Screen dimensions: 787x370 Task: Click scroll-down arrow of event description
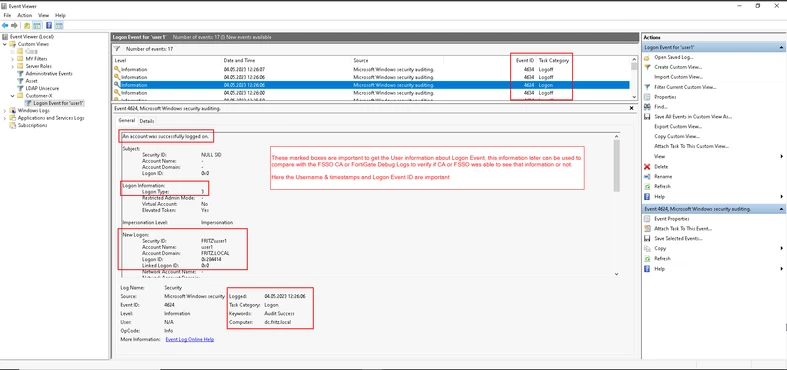coord(617,274)
